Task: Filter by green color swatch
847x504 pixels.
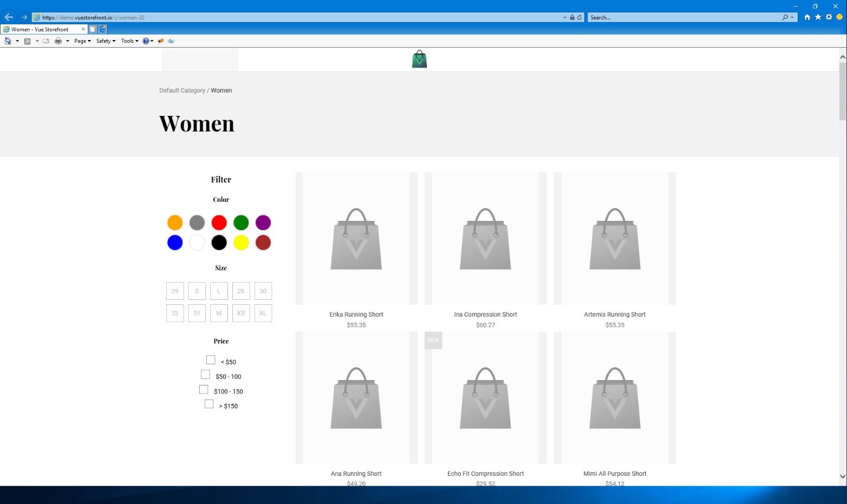Action: click(241, 222)
